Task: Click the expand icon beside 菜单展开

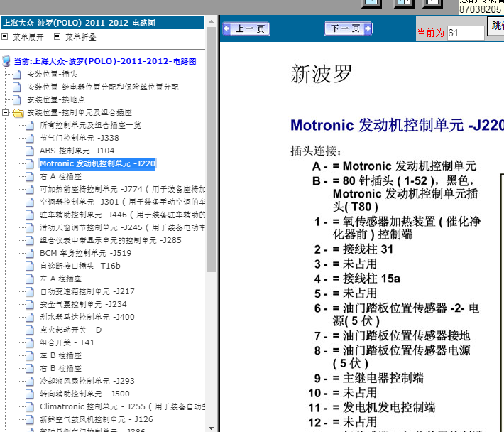Action: 4,37
